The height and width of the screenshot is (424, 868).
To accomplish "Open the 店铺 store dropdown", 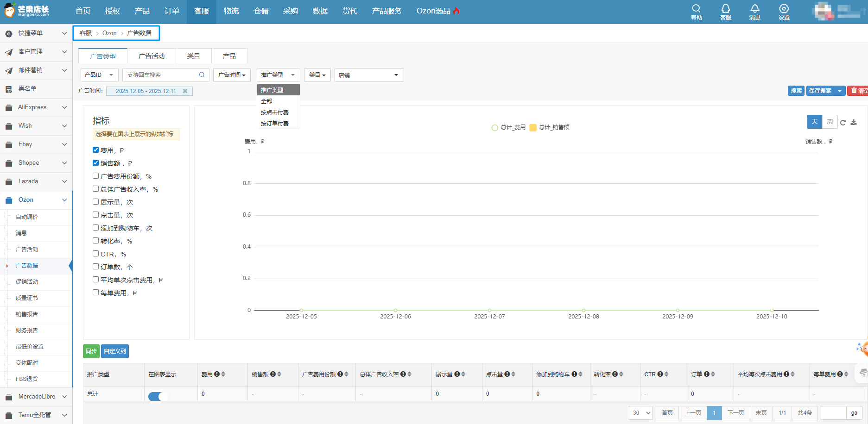I will pyautogui.click(x=369, y=75).
